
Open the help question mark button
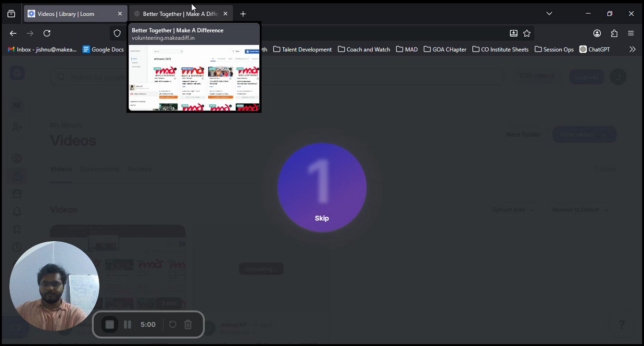(x=621, y=325)
